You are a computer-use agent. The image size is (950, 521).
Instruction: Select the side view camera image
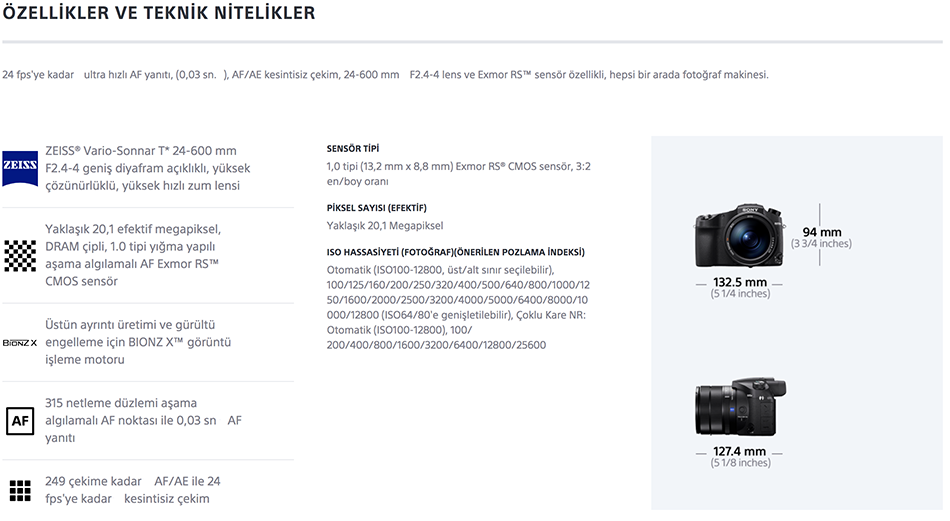tap(740, 407)
